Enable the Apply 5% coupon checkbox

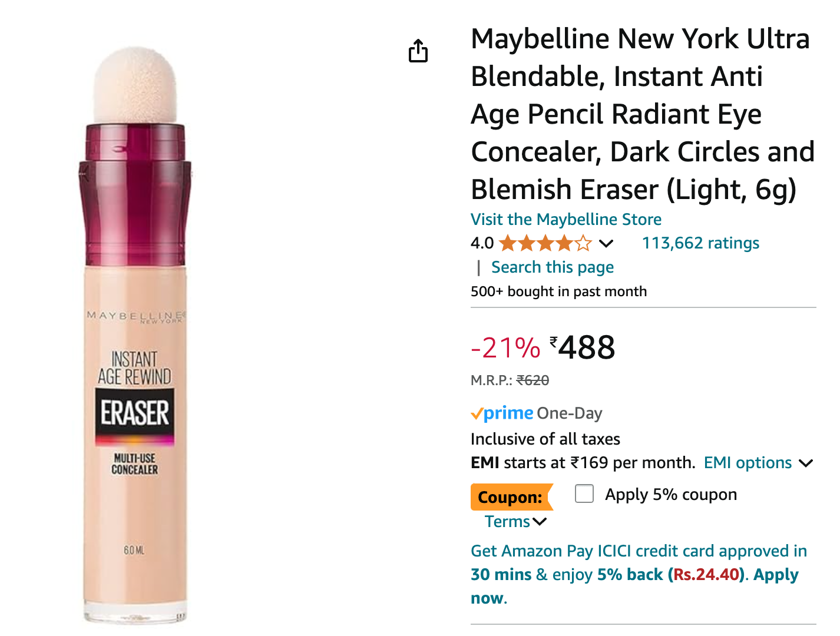pyautogui.click(x=584, y=494)
